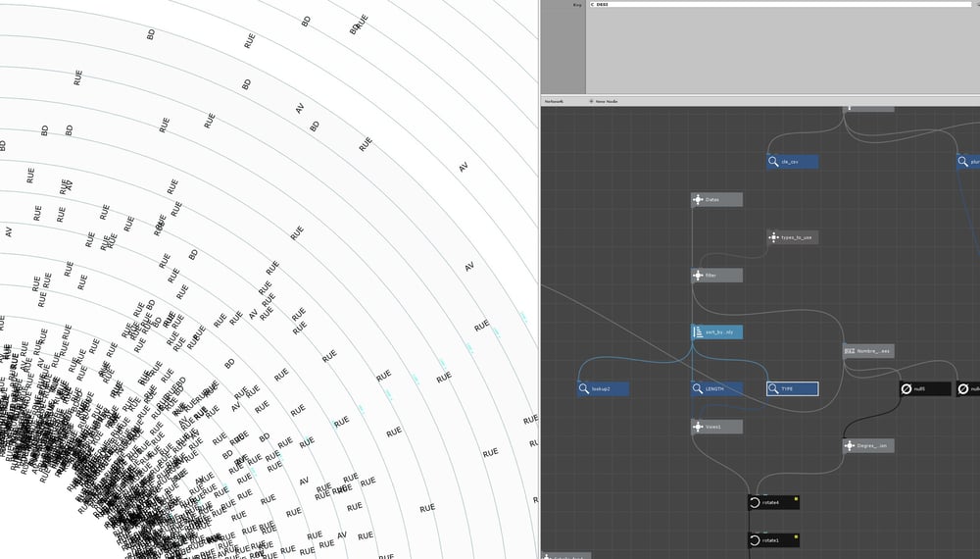Screen dimensions: 980x559
Task: Select the Degres node icon
Action: coord(850,446)
